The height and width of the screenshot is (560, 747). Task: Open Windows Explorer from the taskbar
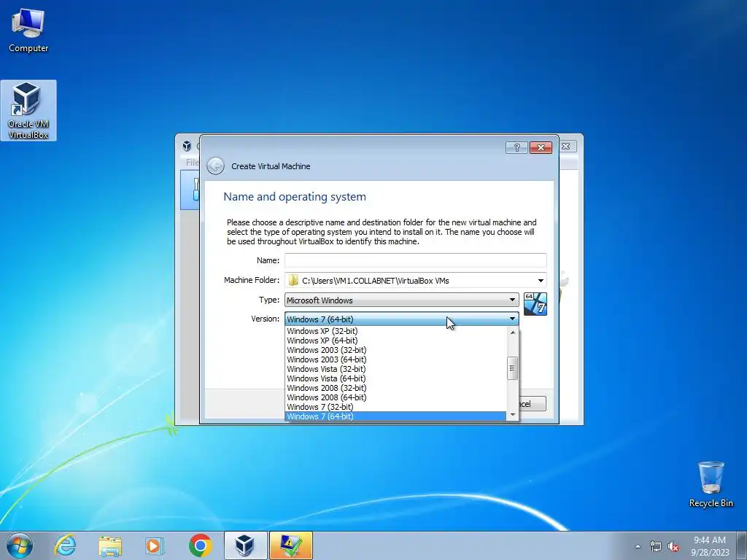110,545
